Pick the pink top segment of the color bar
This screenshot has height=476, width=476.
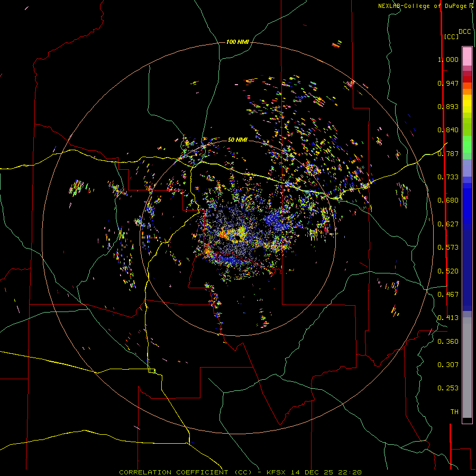click(467, 57)
